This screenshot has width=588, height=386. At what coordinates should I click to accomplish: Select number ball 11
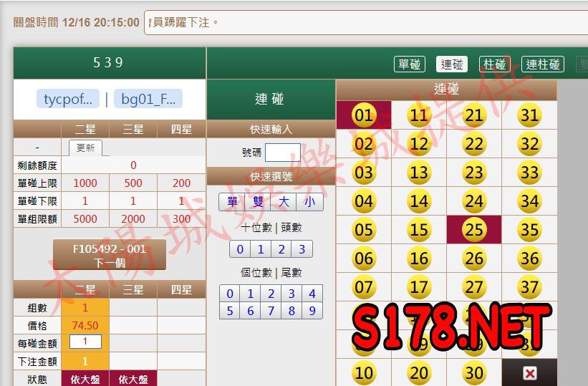419,115
